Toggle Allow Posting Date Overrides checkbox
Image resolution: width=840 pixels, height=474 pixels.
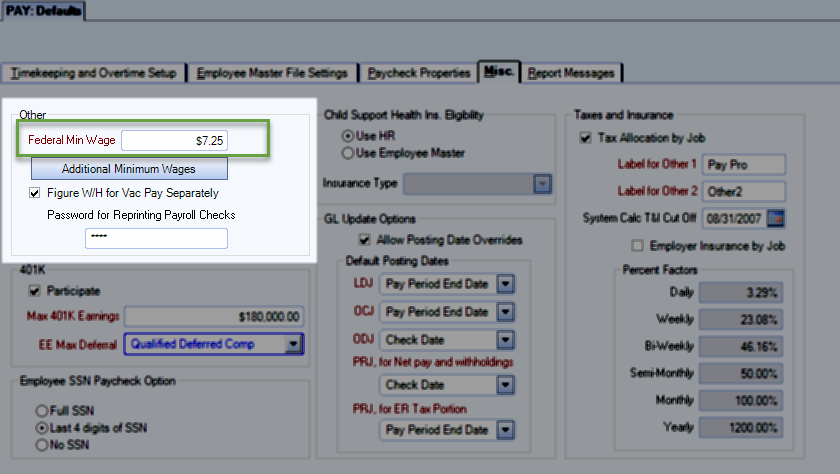pos(364,240)
